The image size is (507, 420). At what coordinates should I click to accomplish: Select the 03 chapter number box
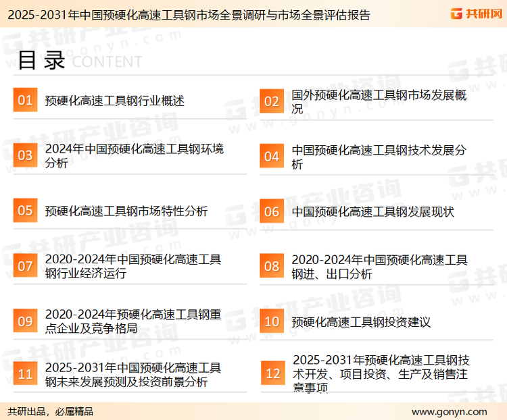25,155
